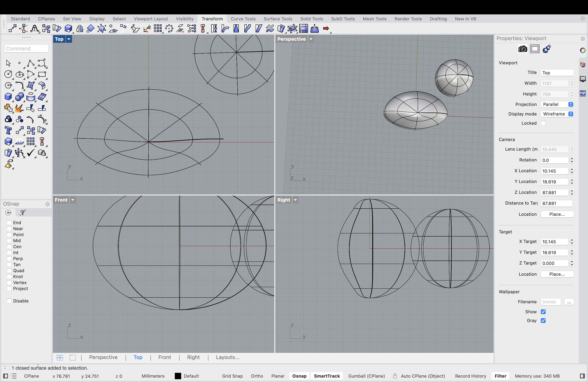The height and width of the screenshot is (382, 588).
Task: Check the Locked viewport checkbox
Action: [x=543, y=123]
